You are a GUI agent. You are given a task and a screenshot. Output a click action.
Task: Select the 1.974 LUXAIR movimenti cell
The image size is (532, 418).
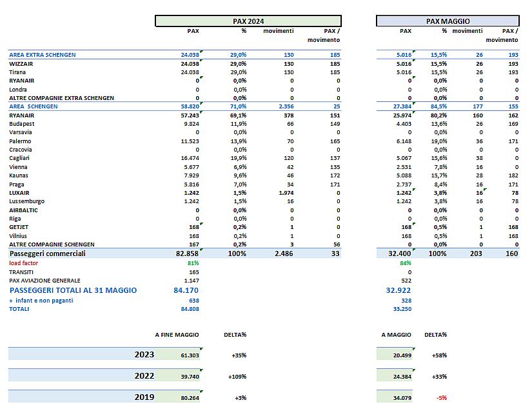286,193
